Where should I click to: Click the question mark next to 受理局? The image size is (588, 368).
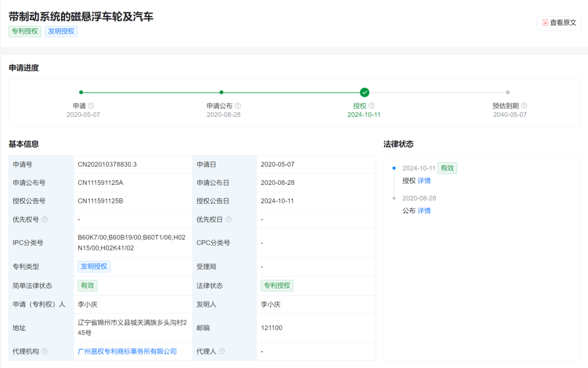(222, 266)
